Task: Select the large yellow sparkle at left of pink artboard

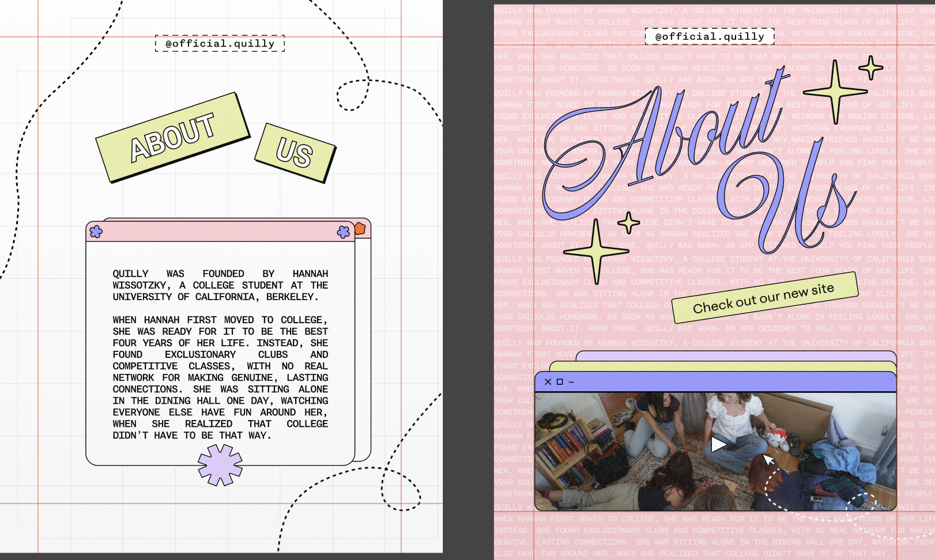Action: 597,252
